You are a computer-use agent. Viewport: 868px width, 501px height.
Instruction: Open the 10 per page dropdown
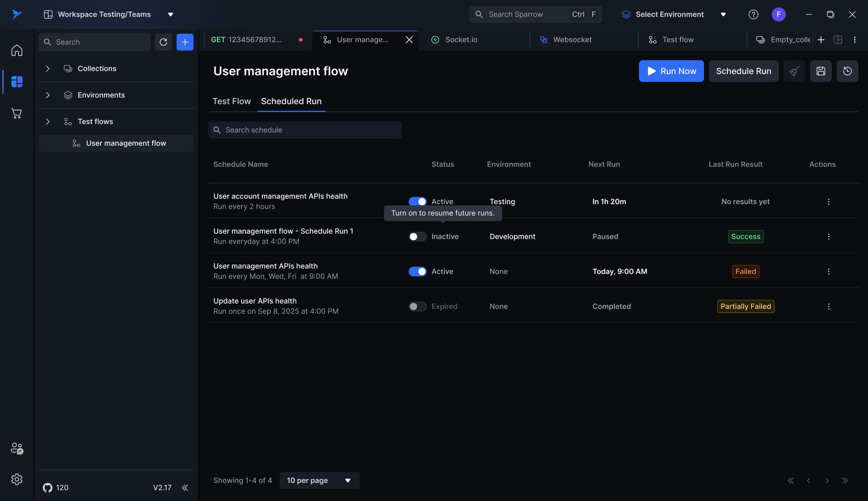point(319,480)
